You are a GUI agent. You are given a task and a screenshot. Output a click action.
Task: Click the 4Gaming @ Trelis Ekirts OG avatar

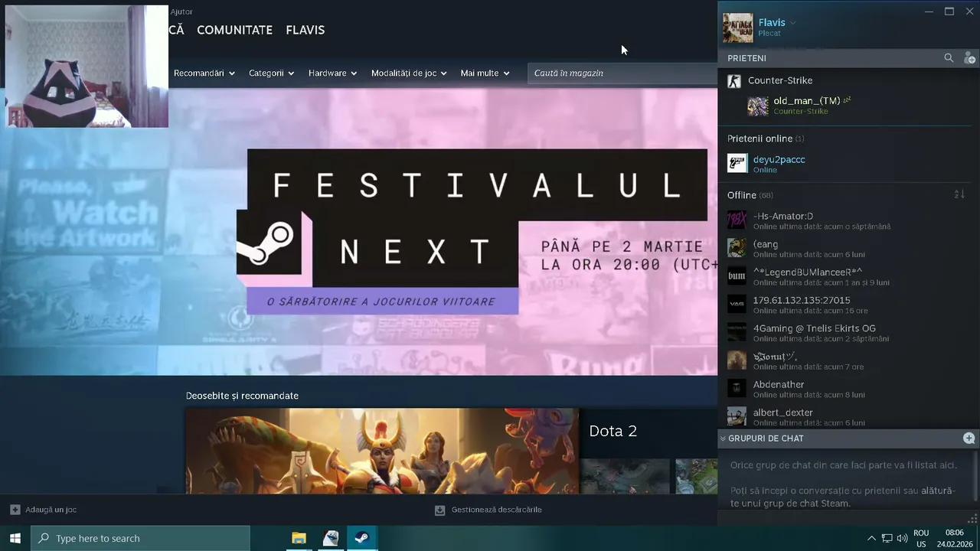737,332
